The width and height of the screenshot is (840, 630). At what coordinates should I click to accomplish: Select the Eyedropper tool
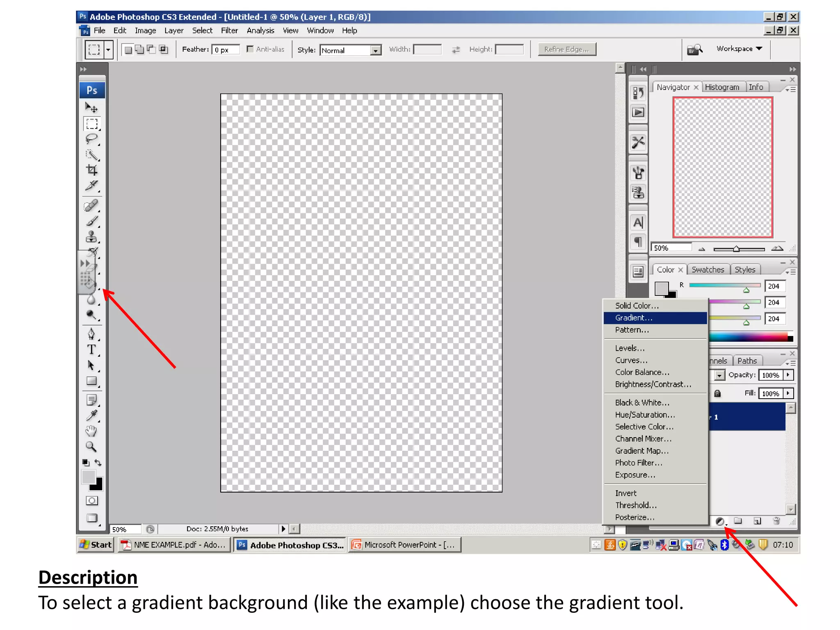(91, 415)
